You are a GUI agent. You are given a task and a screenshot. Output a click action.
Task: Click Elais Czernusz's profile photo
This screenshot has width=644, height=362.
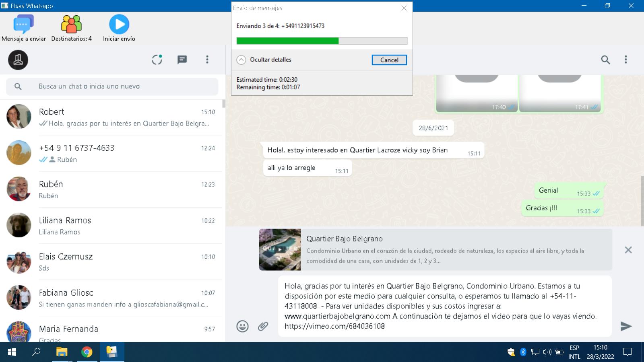(19, 261)
